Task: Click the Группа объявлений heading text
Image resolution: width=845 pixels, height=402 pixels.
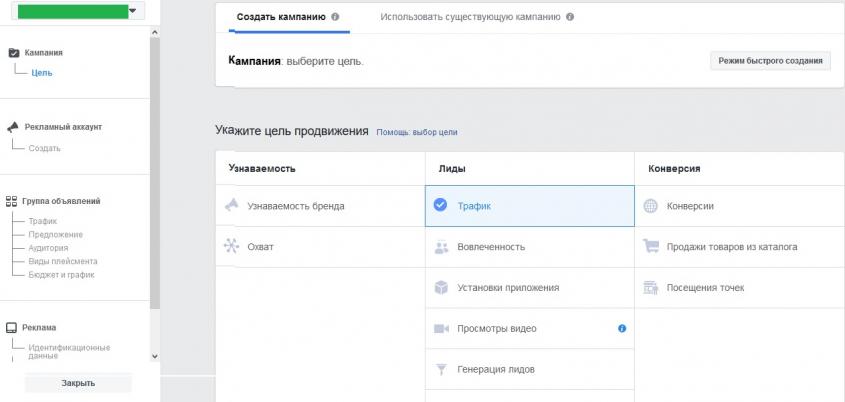Action: pos(61,201)
